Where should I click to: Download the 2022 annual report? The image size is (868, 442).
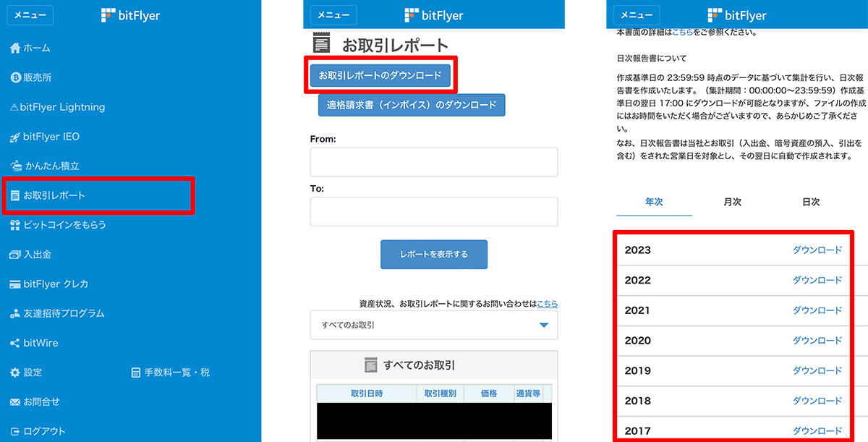point(817,281)
